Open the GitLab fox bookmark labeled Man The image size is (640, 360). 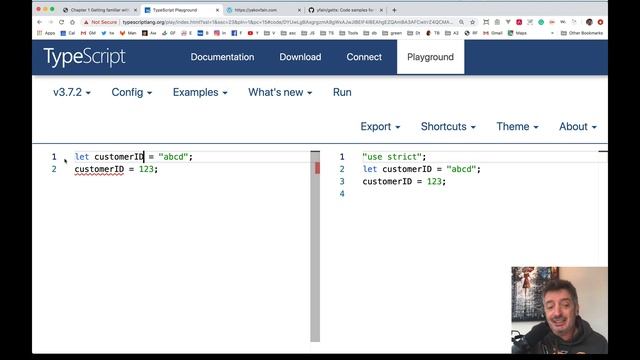point(128,33)
